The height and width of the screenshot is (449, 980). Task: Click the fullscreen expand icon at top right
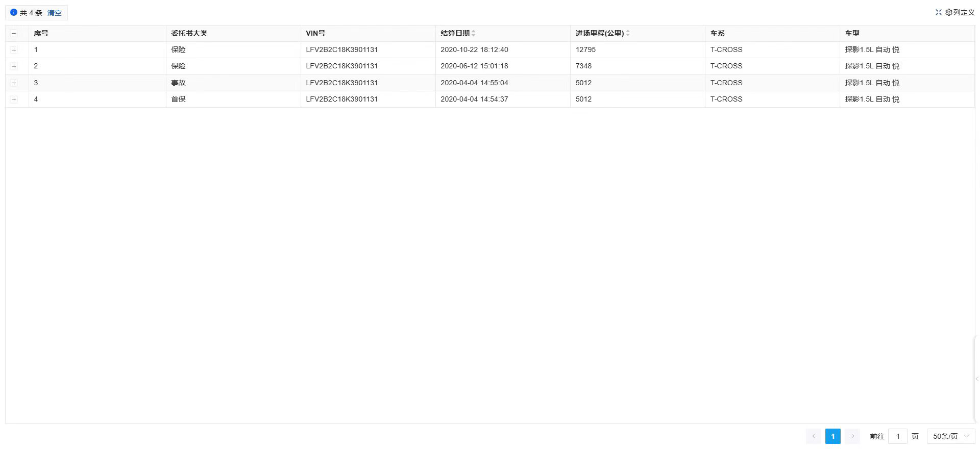coord(938,12)
